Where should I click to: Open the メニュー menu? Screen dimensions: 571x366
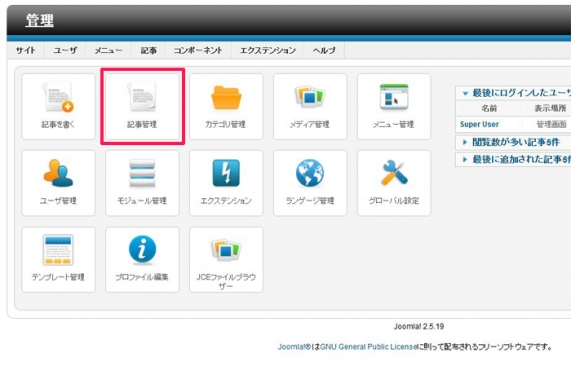click(x=109, y=50)
